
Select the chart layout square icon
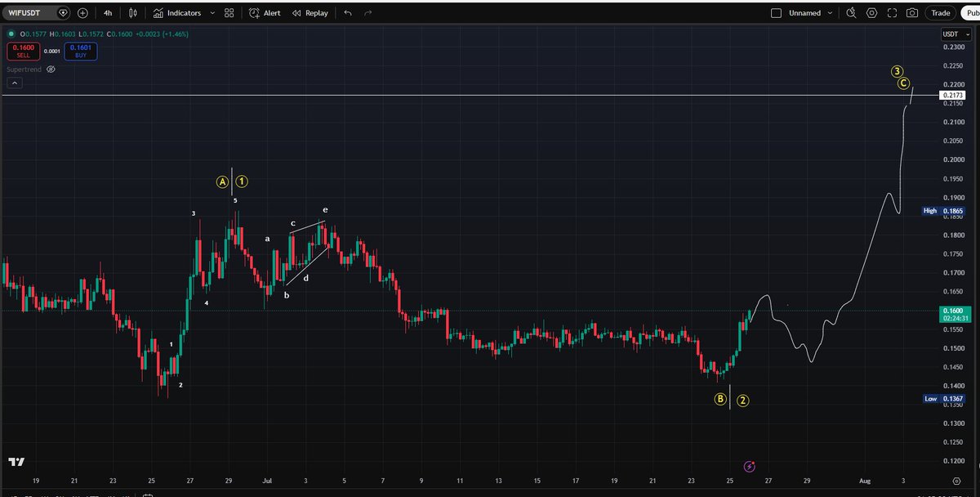pyautogui.click(x=776, y=13)
